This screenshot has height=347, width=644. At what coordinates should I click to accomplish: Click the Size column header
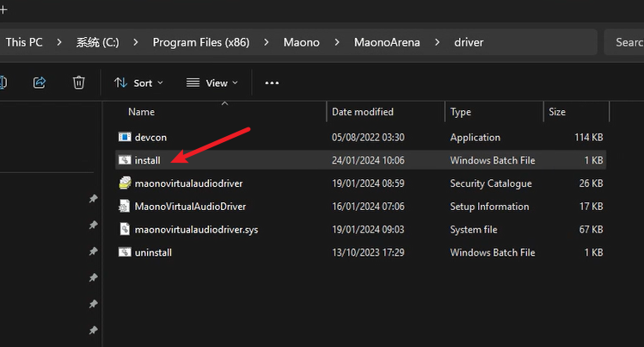(x=557, y=112)
